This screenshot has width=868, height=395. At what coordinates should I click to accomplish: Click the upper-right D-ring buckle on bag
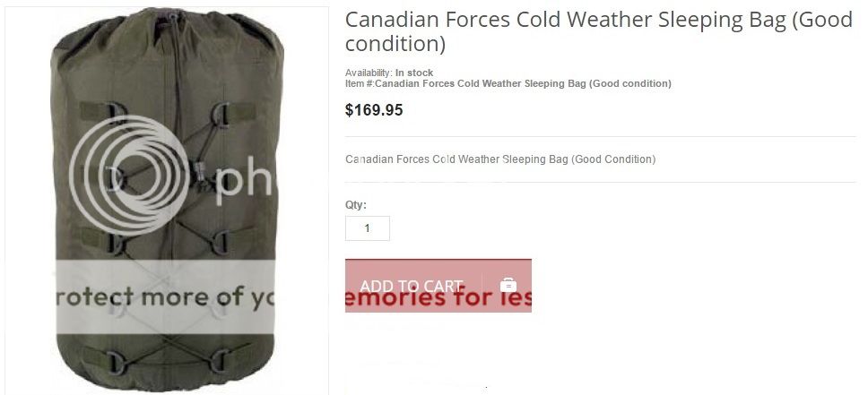[229, 115]
